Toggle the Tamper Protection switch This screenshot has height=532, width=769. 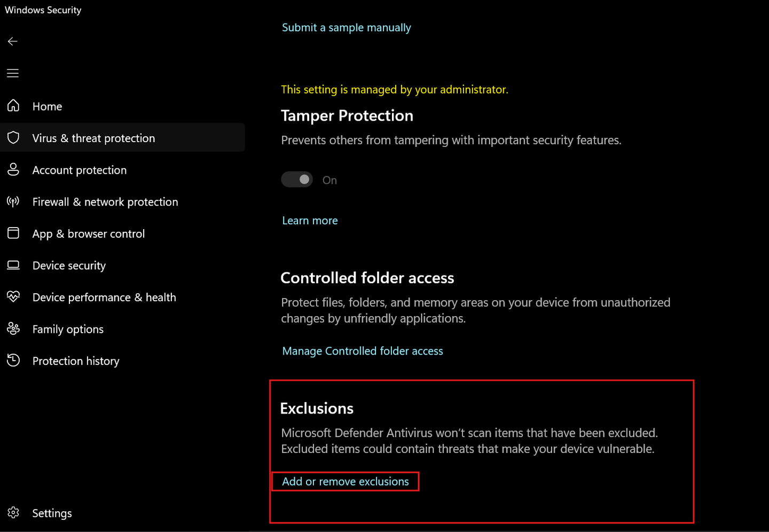pos(297,179)
